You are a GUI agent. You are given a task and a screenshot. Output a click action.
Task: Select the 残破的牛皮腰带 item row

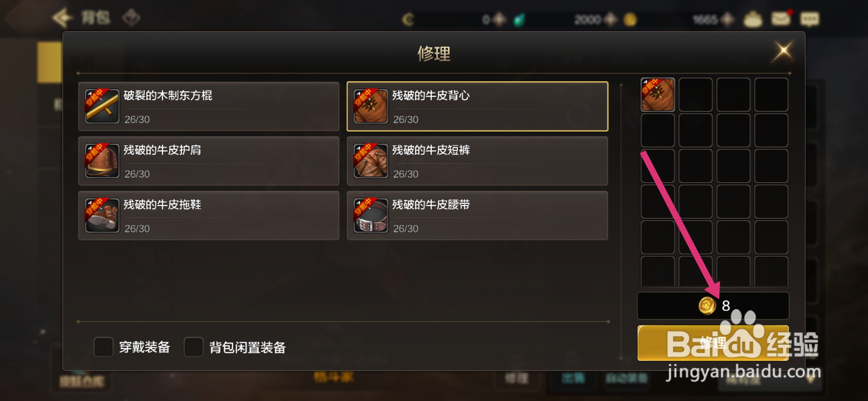477,215
